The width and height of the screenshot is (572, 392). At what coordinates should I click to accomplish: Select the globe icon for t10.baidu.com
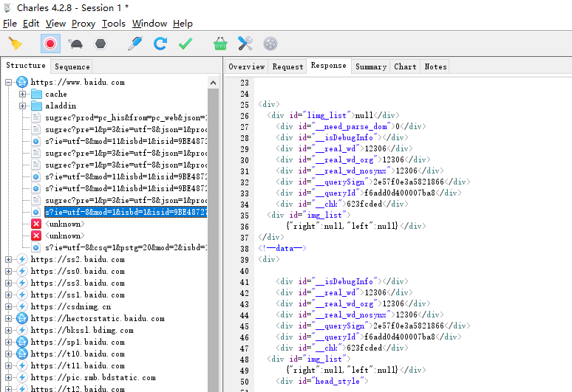tap(22, 354)
